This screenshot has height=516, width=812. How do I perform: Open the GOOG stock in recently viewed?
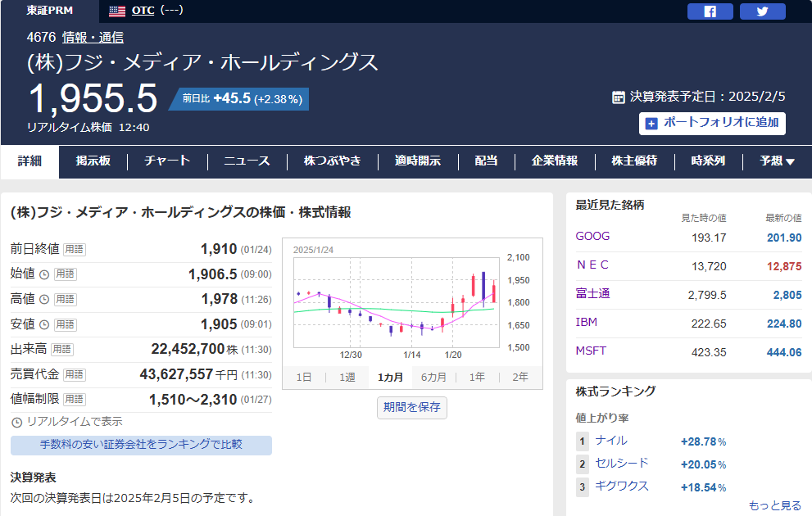592,237
